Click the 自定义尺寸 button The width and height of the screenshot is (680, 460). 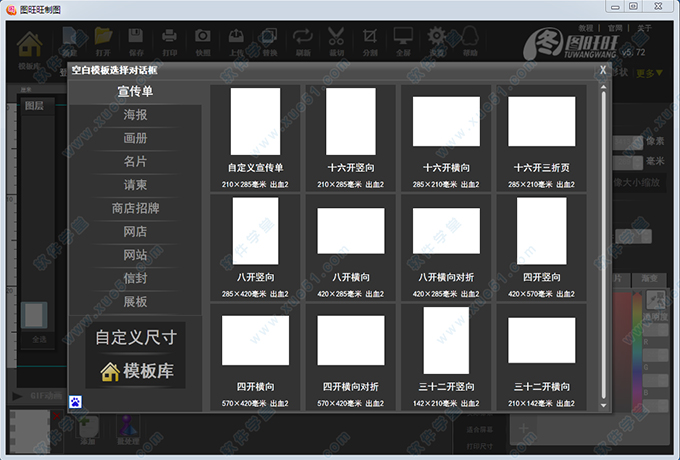click(136, 338)
